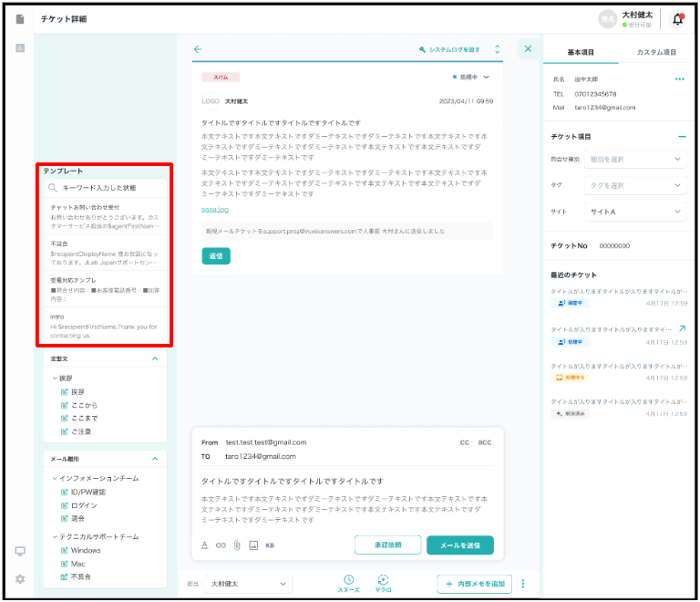
Task: Click the template keyword search field
Action: click(105, 188)
